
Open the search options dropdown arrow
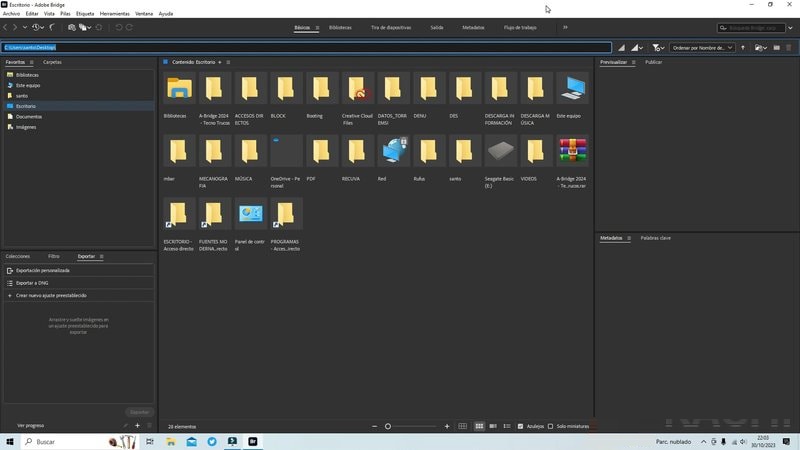pos(790,28)
